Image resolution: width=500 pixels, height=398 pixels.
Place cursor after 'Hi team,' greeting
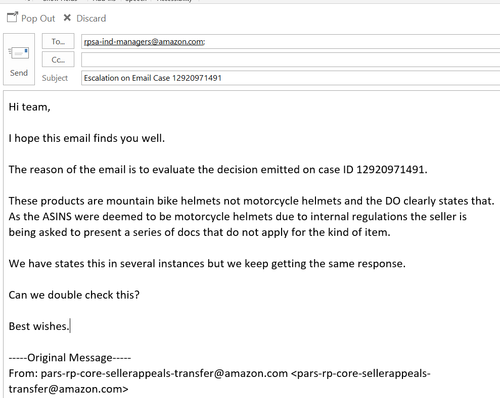click(x=51, y=107)
